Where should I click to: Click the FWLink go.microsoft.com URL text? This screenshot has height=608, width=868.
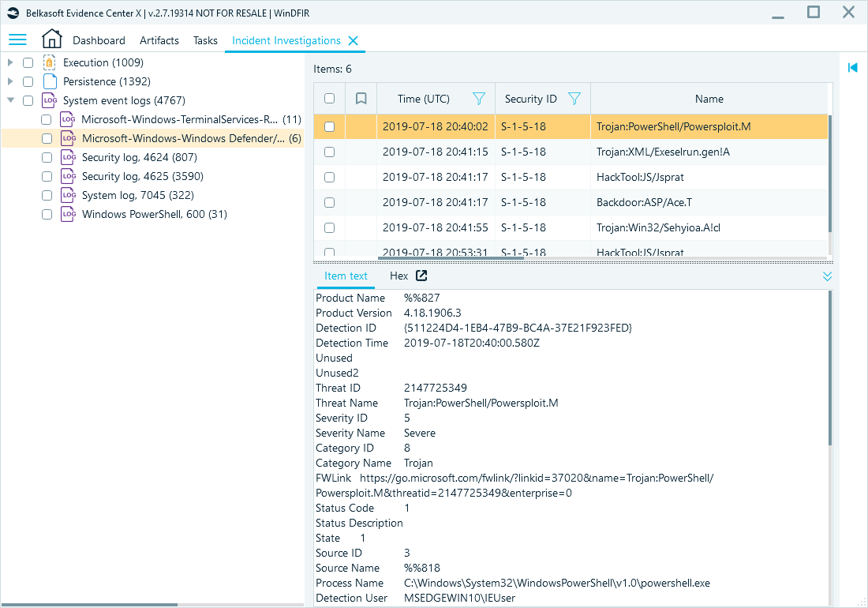pos(514,485)
